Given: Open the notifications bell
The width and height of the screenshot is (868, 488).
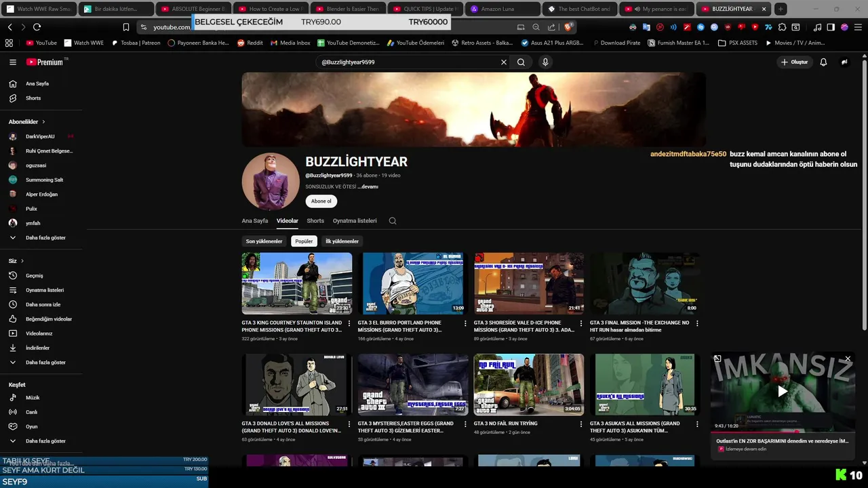Looking at the screenshot, I should pyautogui.click(x=823, y=62).
